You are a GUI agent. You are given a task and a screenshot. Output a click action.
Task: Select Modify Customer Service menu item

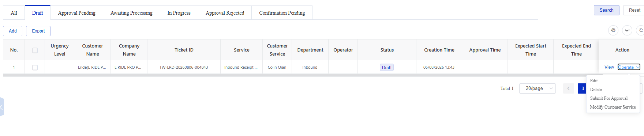613,107
